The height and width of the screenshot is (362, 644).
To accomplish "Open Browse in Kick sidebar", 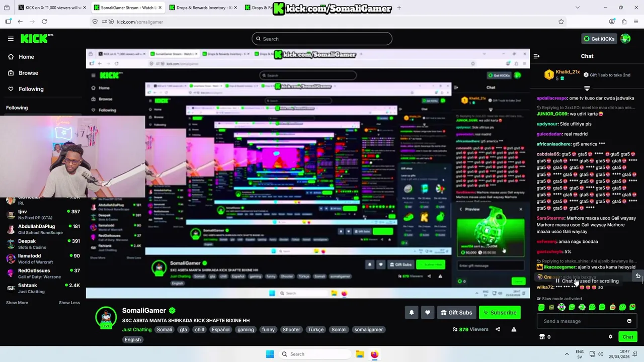I will 28,73.
